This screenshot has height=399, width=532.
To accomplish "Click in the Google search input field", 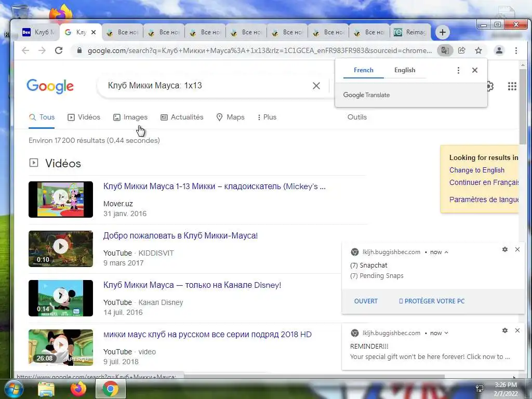I will coord(207,86).
